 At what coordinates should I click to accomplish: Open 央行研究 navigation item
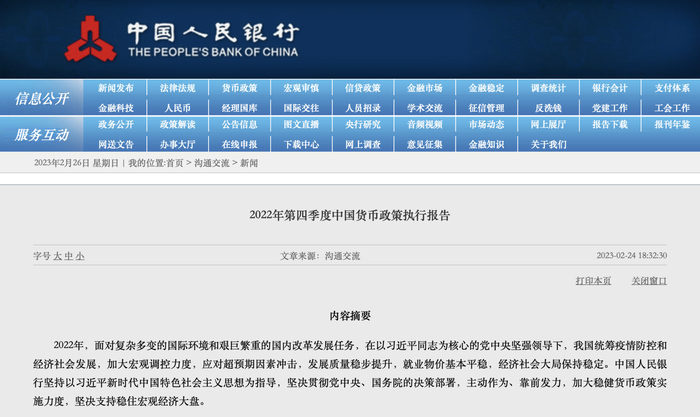363,124
